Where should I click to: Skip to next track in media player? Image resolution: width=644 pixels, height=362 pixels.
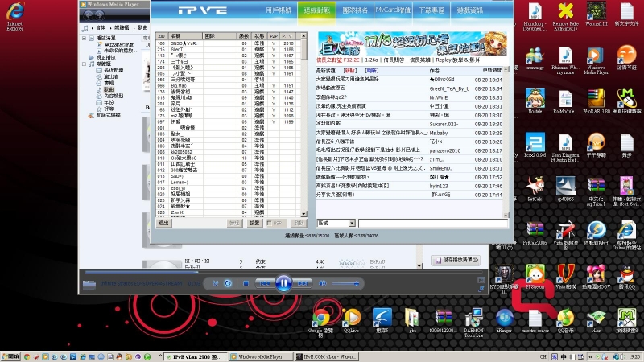[x=303, y=283]
